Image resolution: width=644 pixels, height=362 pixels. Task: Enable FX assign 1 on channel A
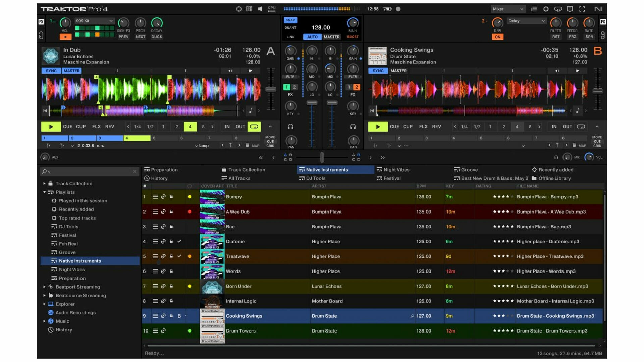[286, 87]
